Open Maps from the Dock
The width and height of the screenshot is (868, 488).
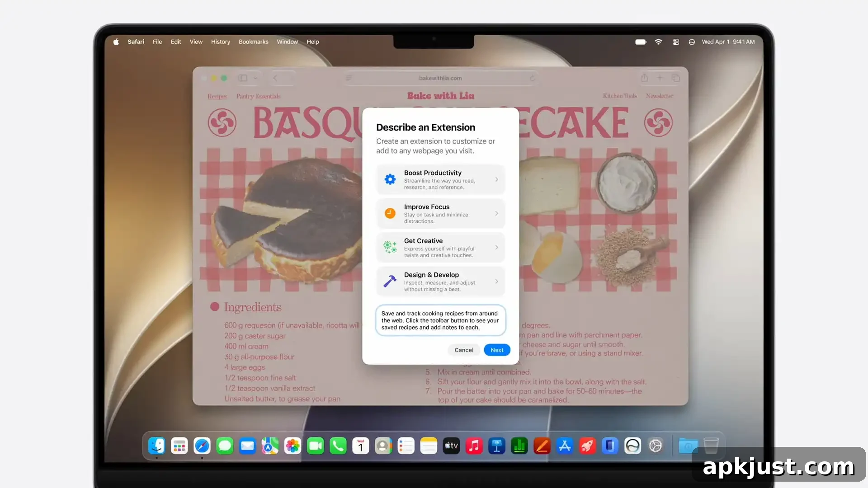270,446
